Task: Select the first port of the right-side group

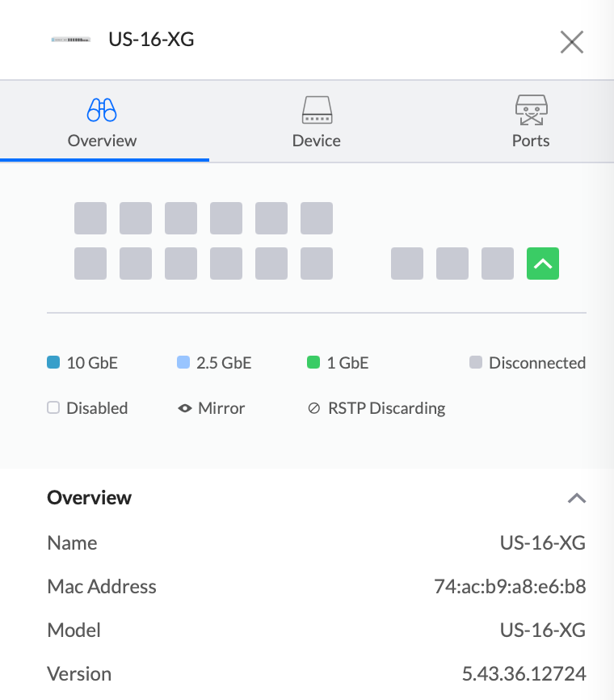Action: pos(407,264)
